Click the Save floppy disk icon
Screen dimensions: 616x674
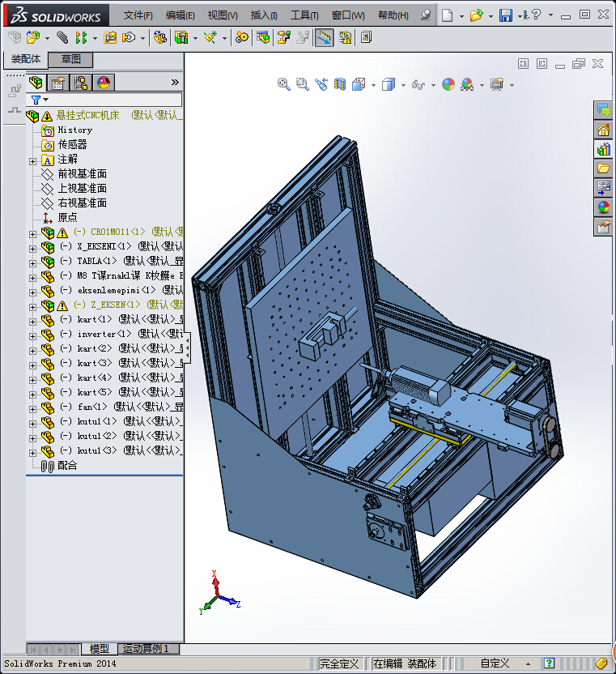click(x=506, y=15)
